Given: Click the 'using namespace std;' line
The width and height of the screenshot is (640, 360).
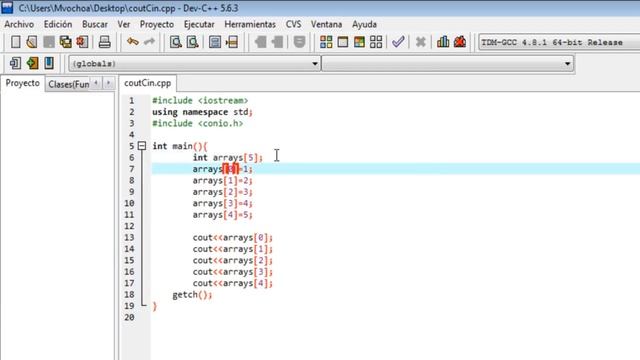Looking at the screenshot, I should coord(202,112).
